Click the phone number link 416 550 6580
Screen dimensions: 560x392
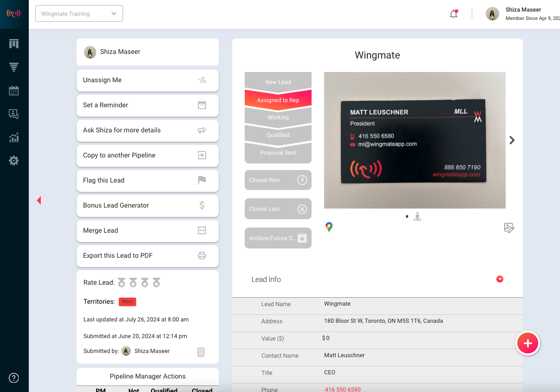[343, 389]
